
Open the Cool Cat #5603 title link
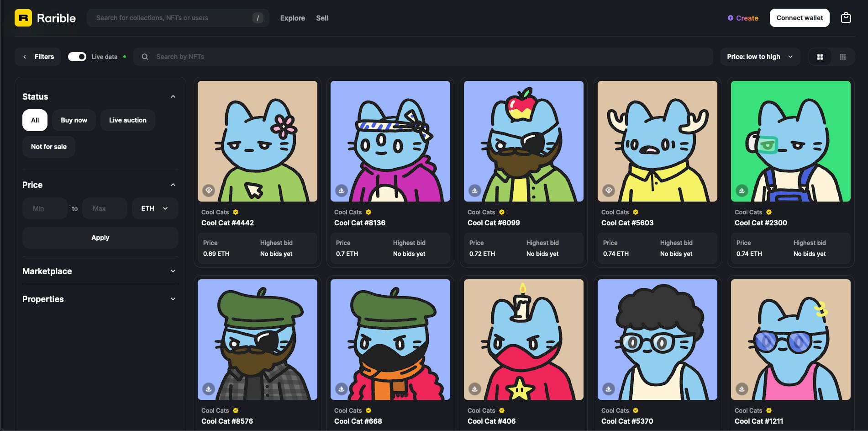click(627, 223)
